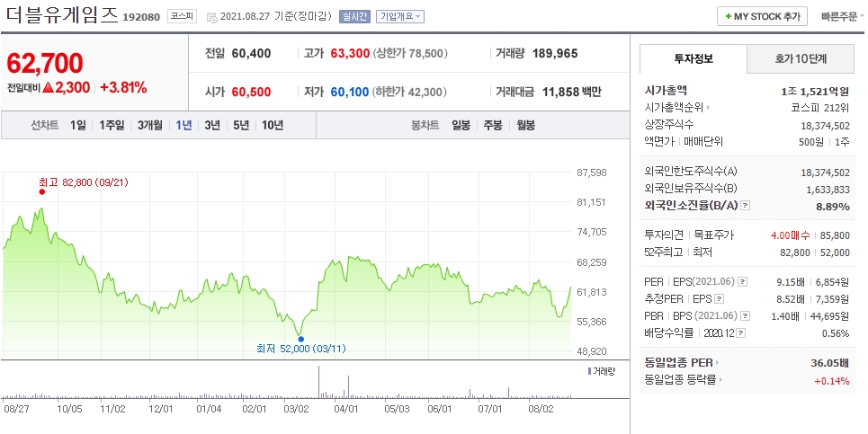The height and width of the screenshot is (434, 868).
Task: Click the 시가 value 60,500
Action: coord(251,92)
